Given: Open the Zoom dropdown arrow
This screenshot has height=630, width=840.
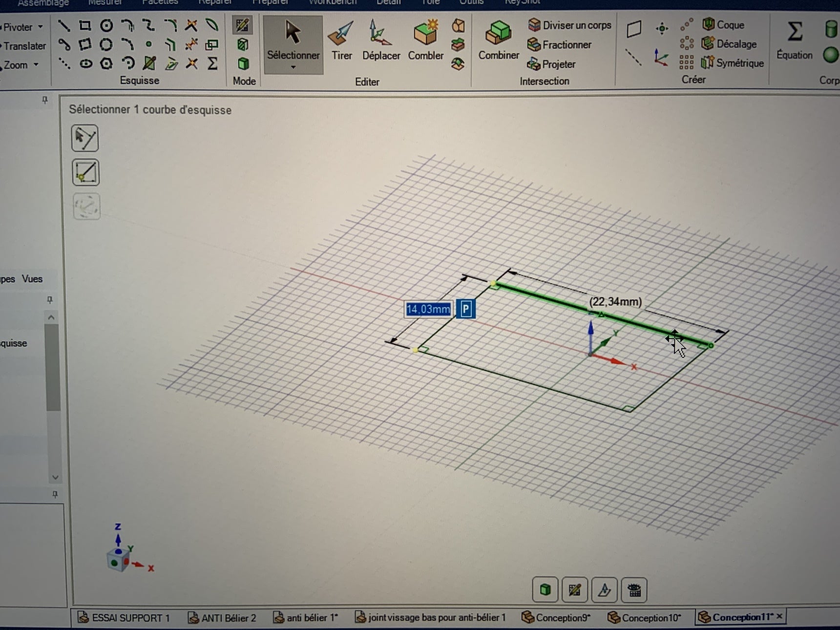Looking at the screenshot, I should (x=36, y=64).
